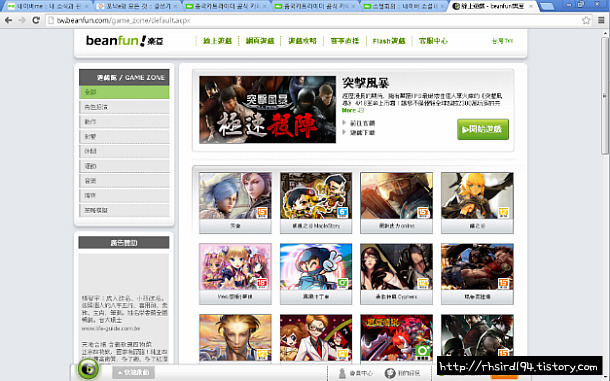The width and height of the screenshot is (610, 381).
Task: Click the green 開始遊戲 button
Action: 483,129
